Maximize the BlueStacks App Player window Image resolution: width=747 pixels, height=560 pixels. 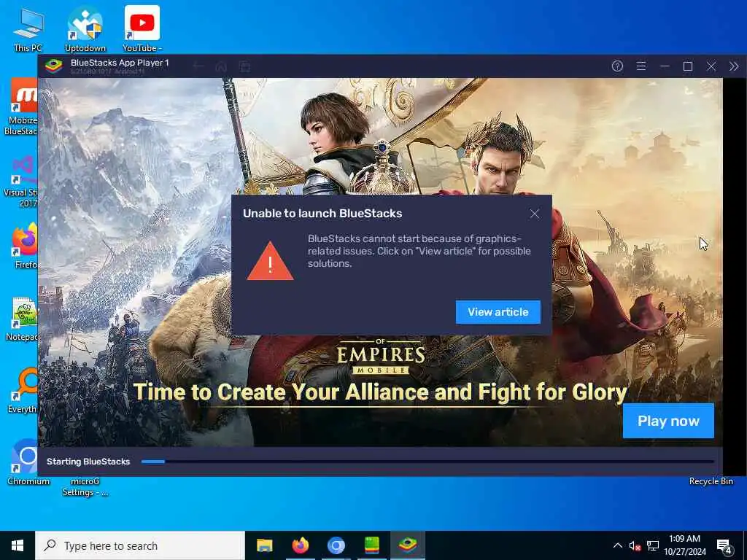click(x=687, y=66)
